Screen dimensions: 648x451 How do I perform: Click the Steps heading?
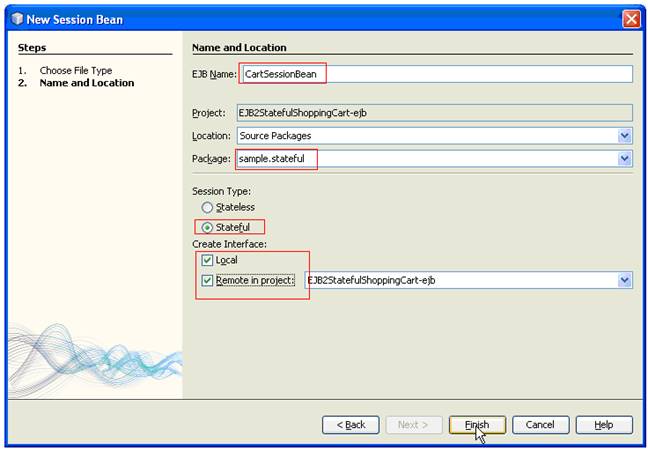coord(32,48)
